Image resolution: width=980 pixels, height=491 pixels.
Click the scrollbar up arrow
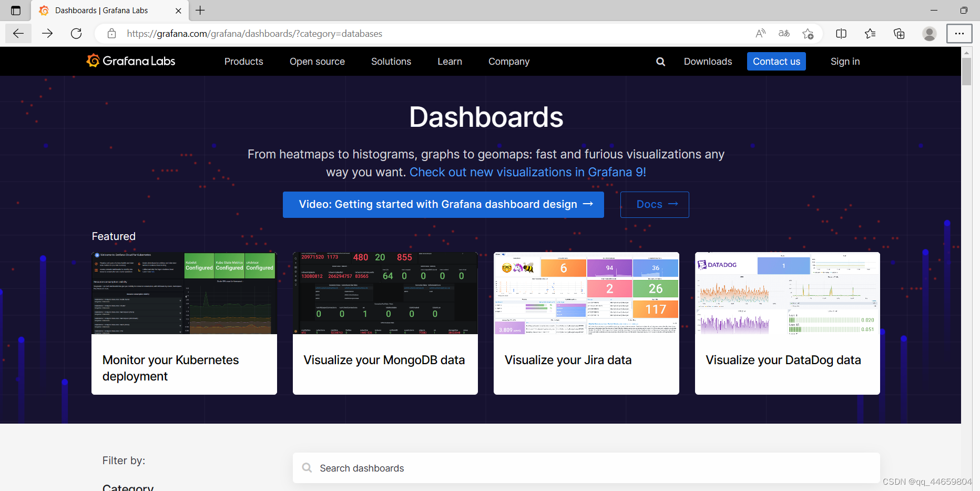[x=966, y=52]
